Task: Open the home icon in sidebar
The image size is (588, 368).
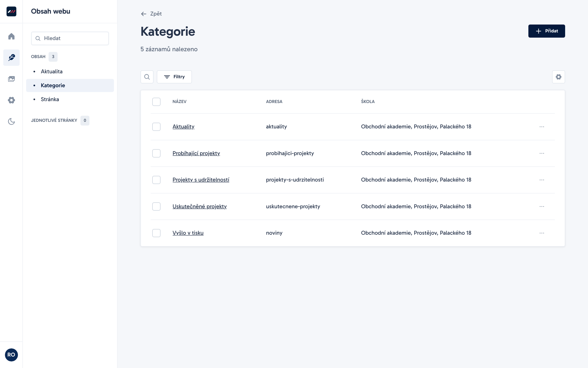Action: point(11,36)
